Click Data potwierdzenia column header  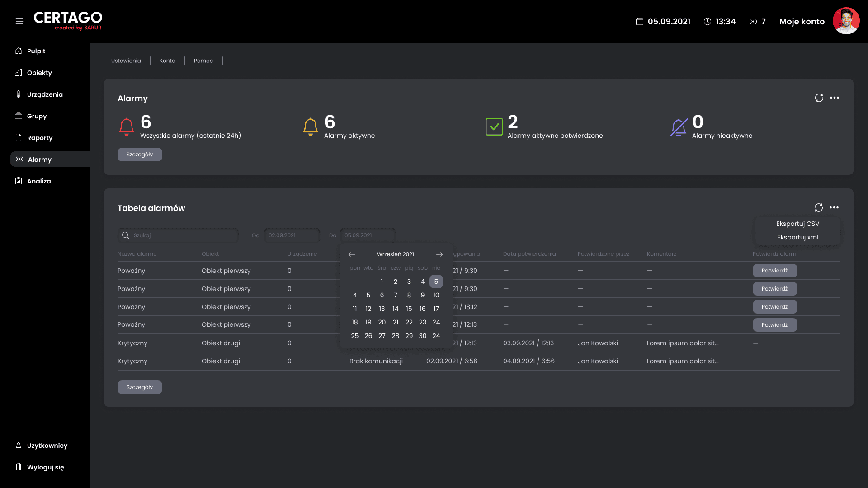coord(529,254)
